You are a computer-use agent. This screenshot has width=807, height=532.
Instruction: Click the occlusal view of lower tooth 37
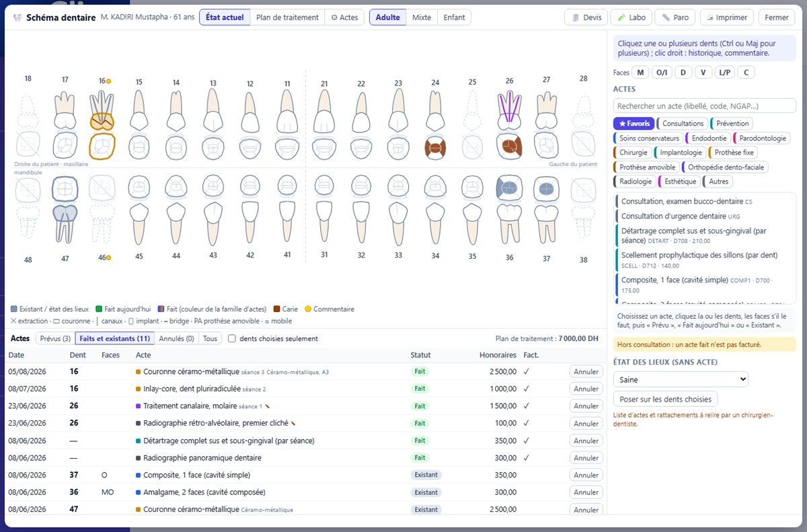(546, 189)
